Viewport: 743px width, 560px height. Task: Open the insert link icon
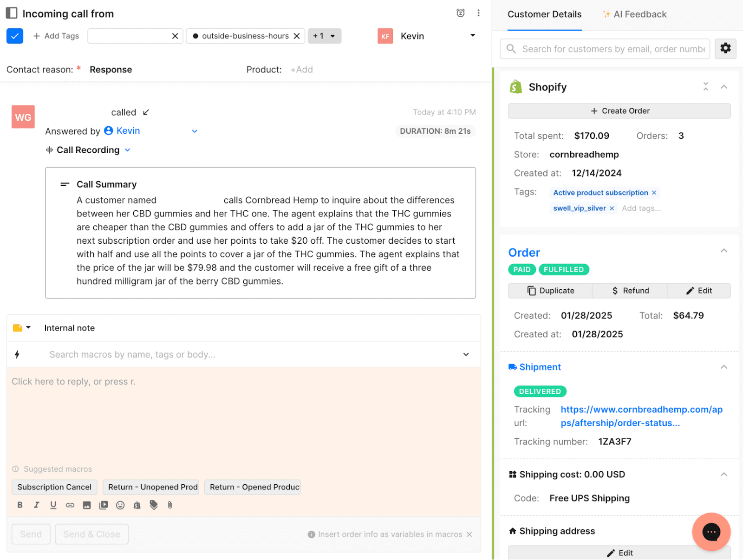coord(70,505)
